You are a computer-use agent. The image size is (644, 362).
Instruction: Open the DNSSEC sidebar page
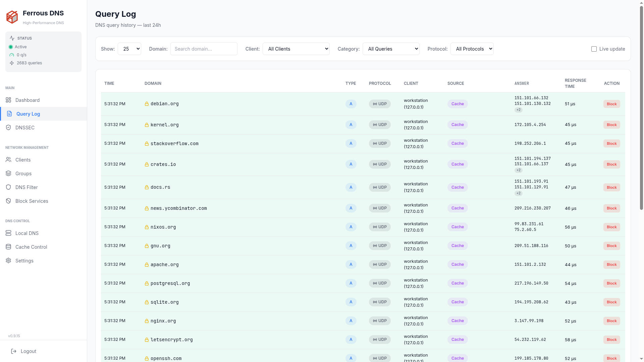pos(44,128)
